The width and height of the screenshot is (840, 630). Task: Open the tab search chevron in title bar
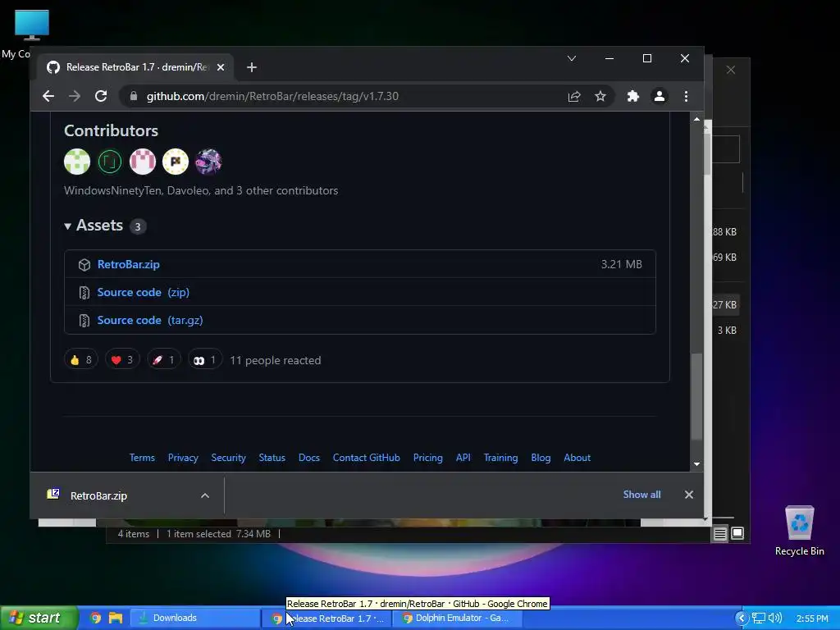click(572, 58)
